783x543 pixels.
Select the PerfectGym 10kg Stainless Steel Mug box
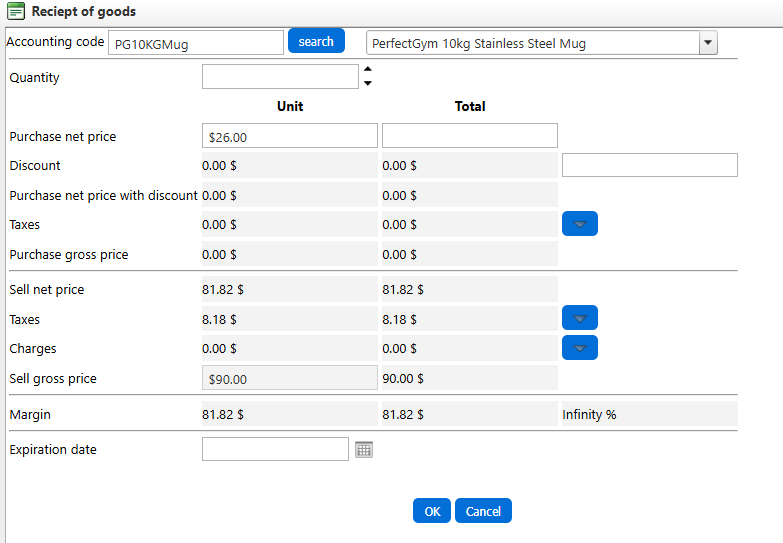point(531,43)
